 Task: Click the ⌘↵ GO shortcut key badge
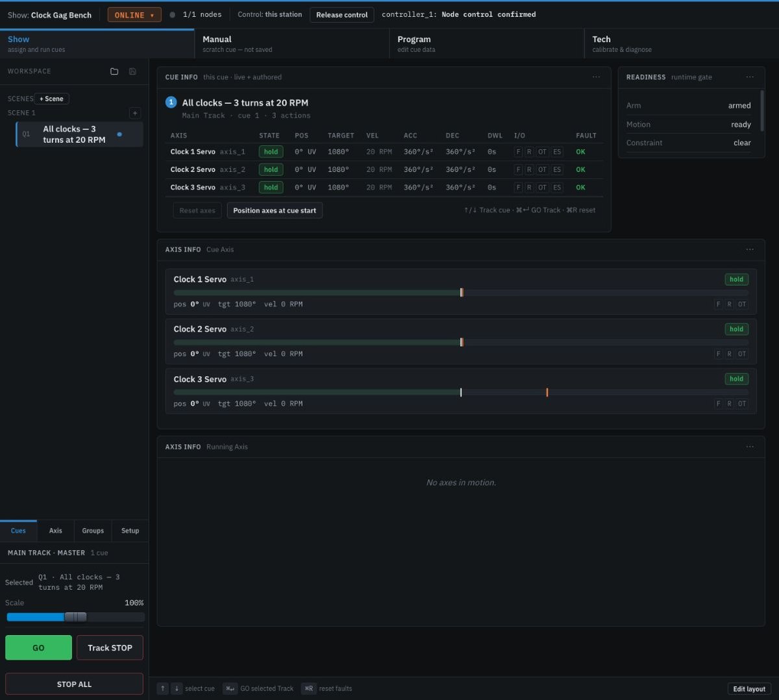(230, 688)
